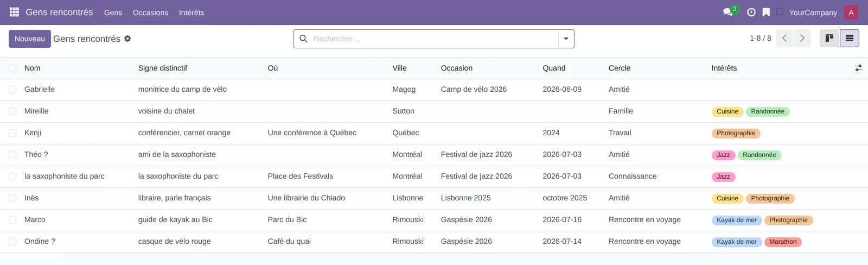The width and height of the screenshot is (868, 265).
Task: Open the Gens menu
Action: point(113,12)
